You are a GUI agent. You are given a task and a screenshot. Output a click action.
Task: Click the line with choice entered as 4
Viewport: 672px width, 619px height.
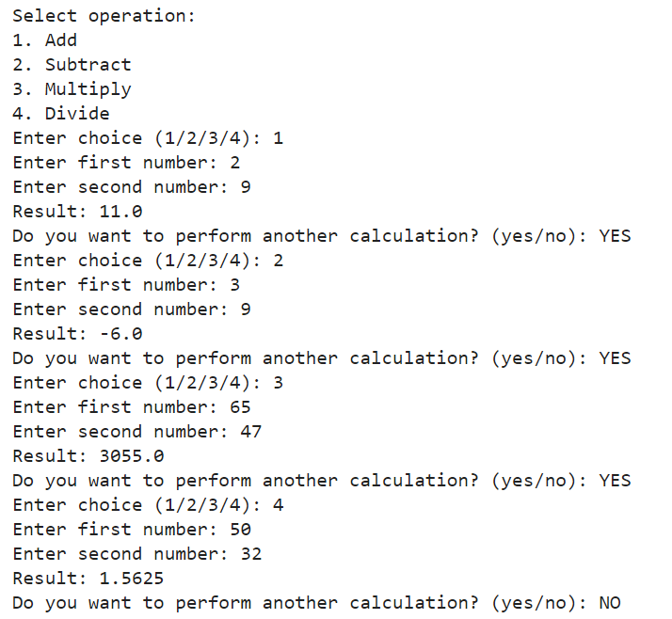148,505
